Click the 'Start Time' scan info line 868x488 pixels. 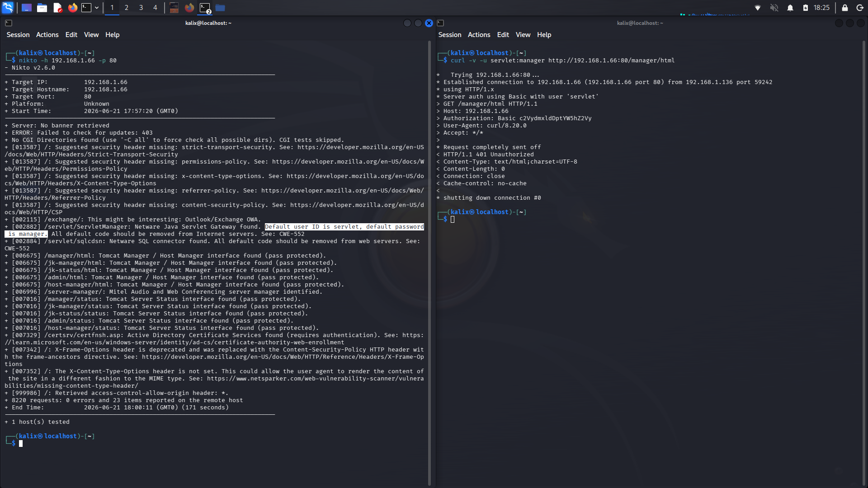click(91, 111)
